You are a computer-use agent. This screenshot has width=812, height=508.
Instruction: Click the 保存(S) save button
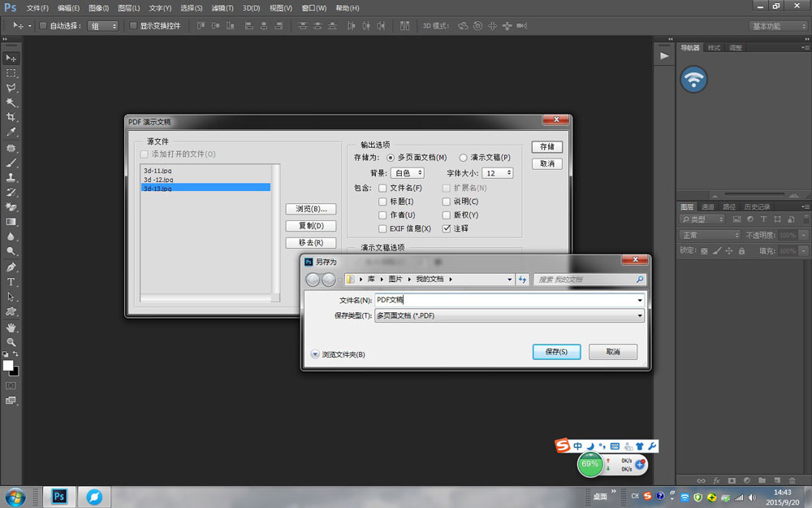tap(557, 351)
